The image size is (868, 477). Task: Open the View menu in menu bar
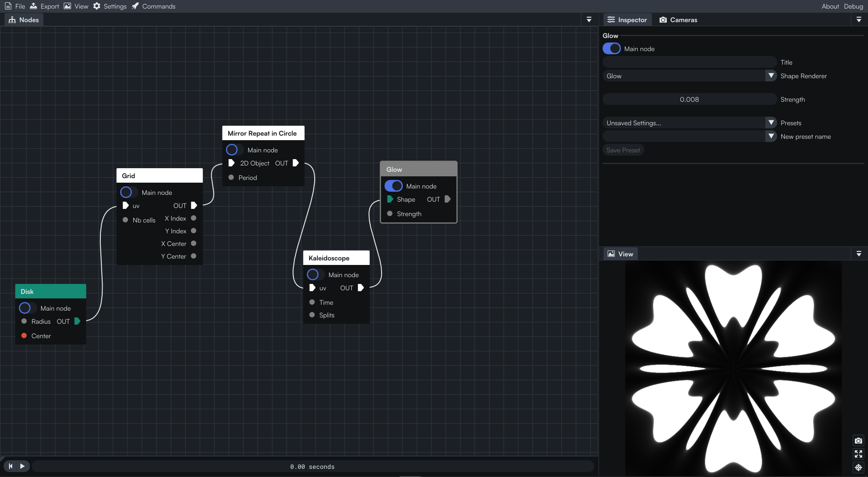tap(76, 6)
